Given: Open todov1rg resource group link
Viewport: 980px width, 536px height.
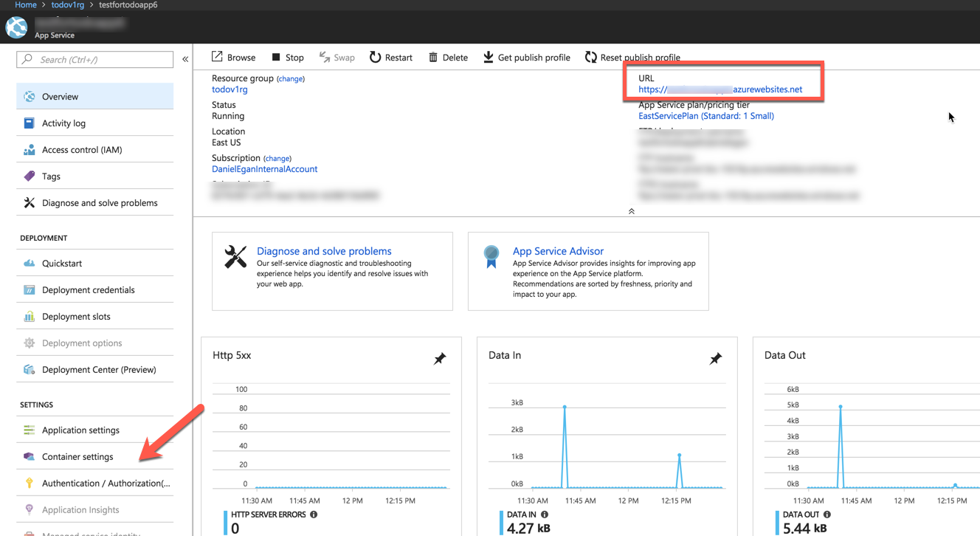Looking at the screenshot, I should [x=230, y=89].
